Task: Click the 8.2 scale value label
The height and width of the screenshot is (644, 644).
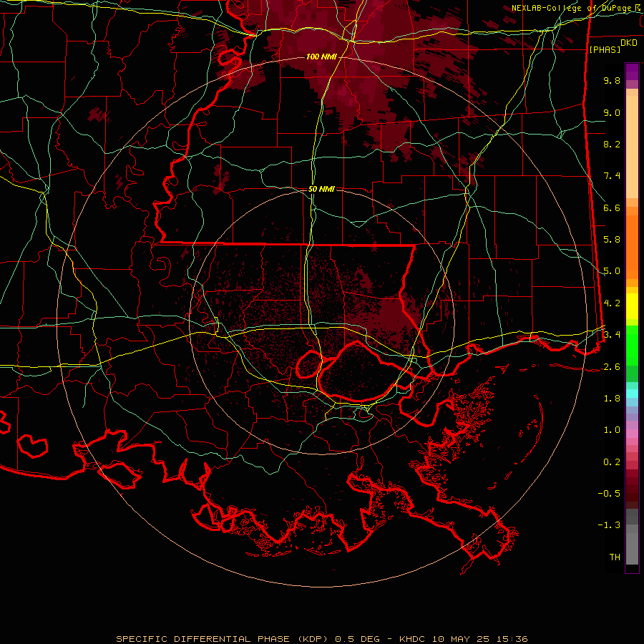Action: coord(612,144)
